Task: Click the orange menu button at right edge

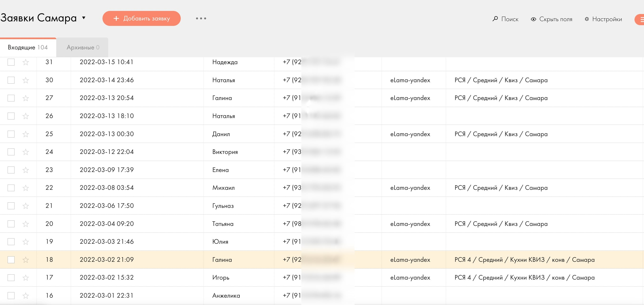Action: pos(639,19)
